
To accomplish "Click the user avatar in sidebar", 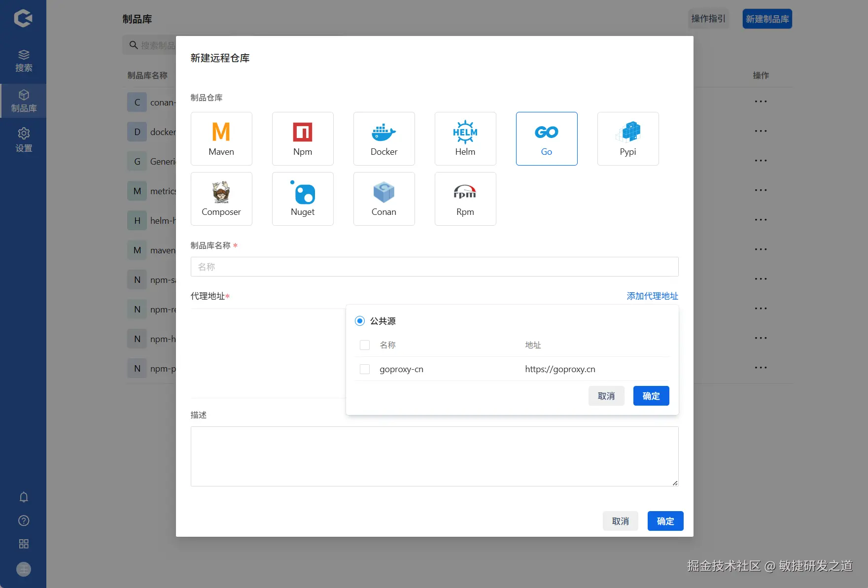I will (24, 569).
